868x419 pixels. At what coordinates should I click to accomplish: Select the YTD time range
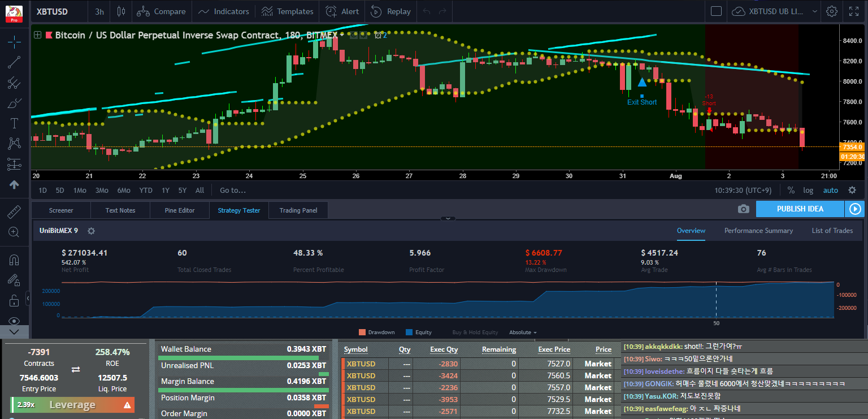click(146, 191)
